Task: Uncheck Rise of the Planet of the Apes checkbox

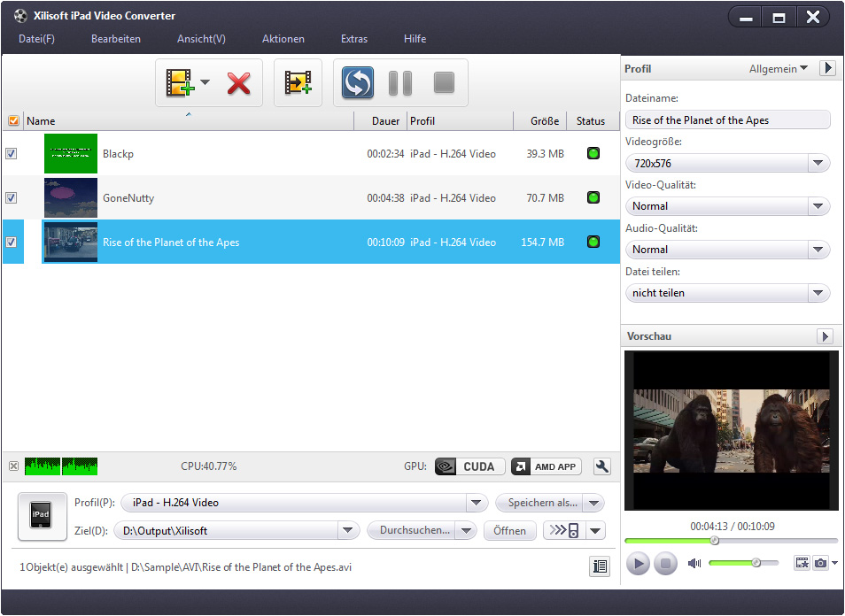Action: click(x=11, y=242)
